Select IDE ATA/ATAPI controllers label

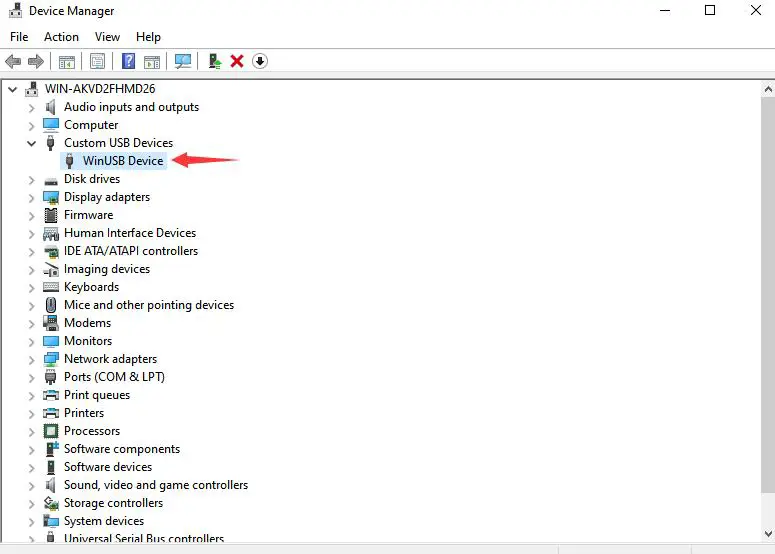coord(131,251)
